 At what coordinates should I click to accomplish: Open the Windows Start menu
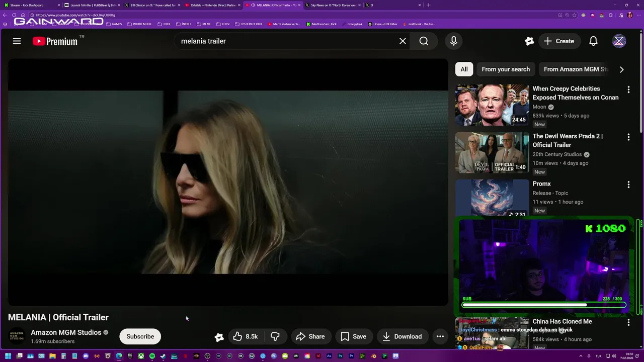click(8, 356)
